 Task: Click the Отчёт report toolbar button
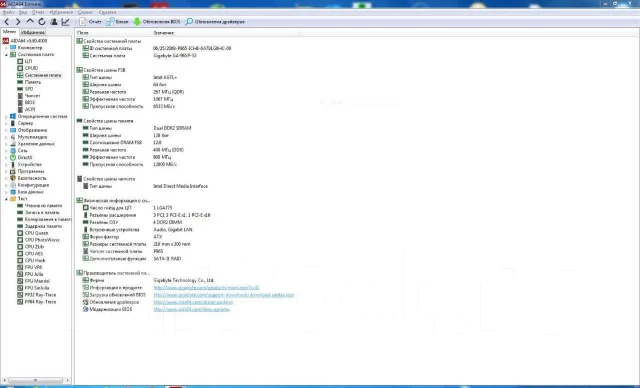[x=91, y=22]
